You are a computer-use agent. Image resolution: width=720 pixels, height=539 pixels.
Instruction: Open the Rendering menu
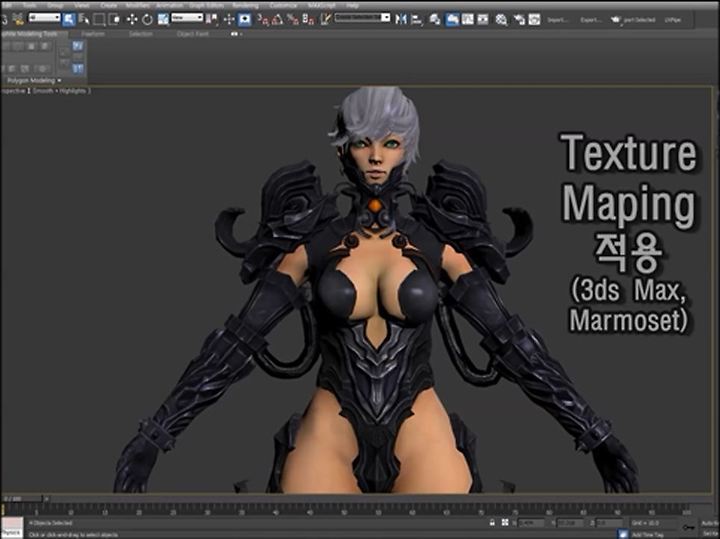245,6
